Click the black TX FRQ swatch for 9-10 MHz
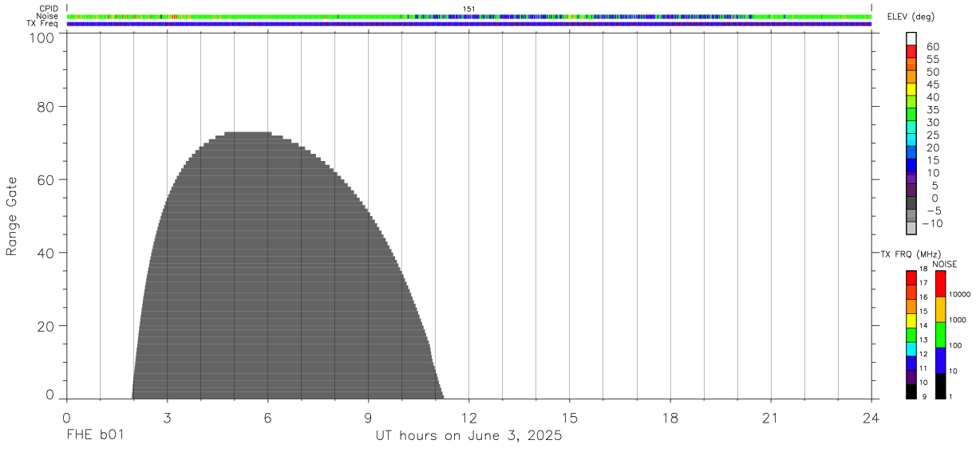980x452 pixels. pos(911,391)
